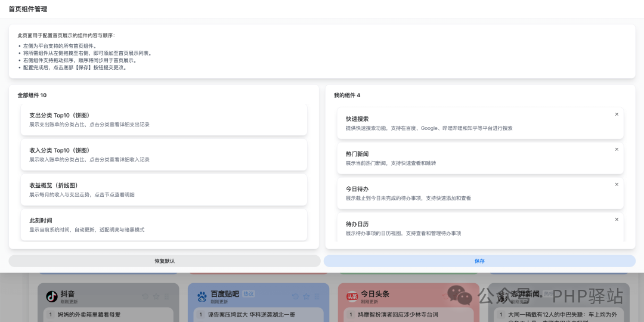Select the 此刻时间 component card
644x322 pixels.
164,225
